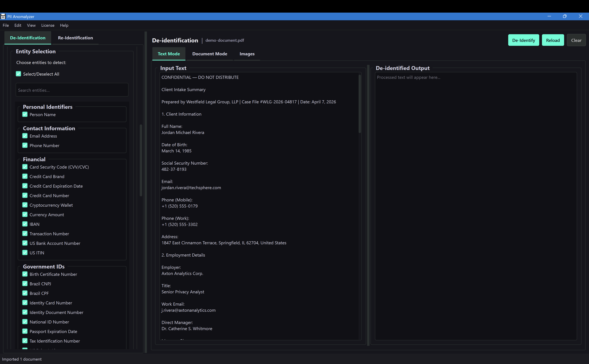
Task: Click 'Senior Privacy Analyst' title text
Action: [183, 292]
